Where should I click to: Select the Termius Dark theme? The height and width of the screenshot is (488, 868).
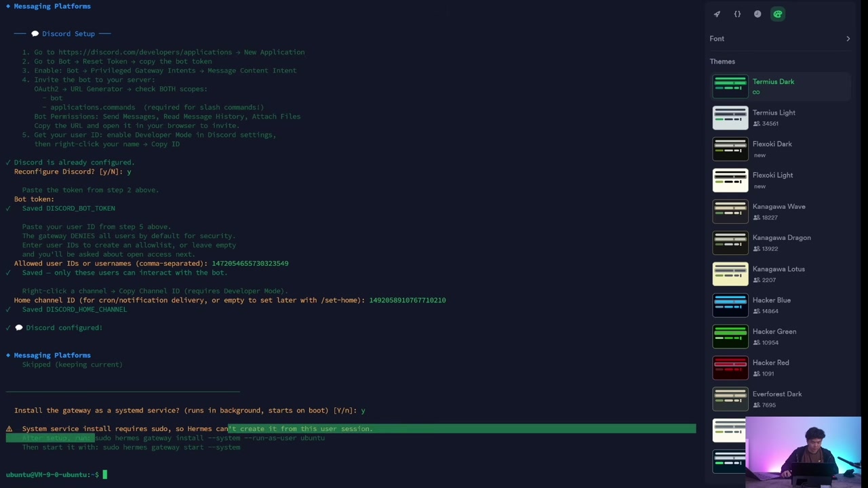pyautogui.click(x=780, y=87)
